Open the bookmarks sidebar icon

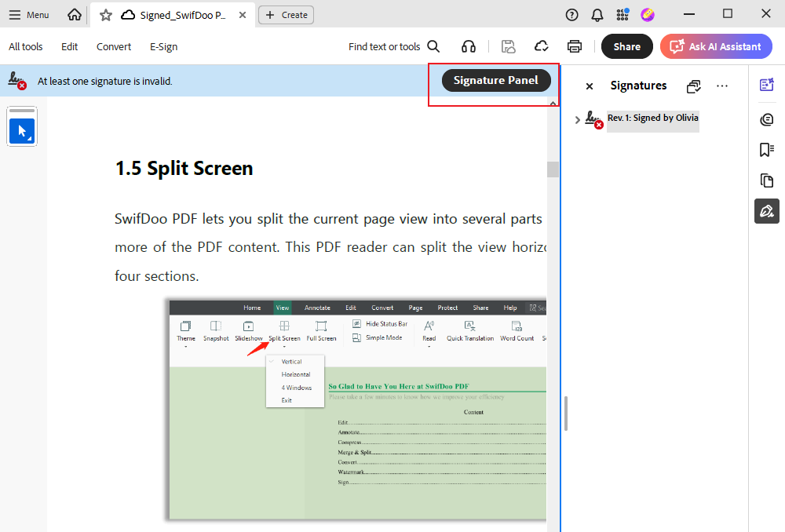(x=766, y=150)
